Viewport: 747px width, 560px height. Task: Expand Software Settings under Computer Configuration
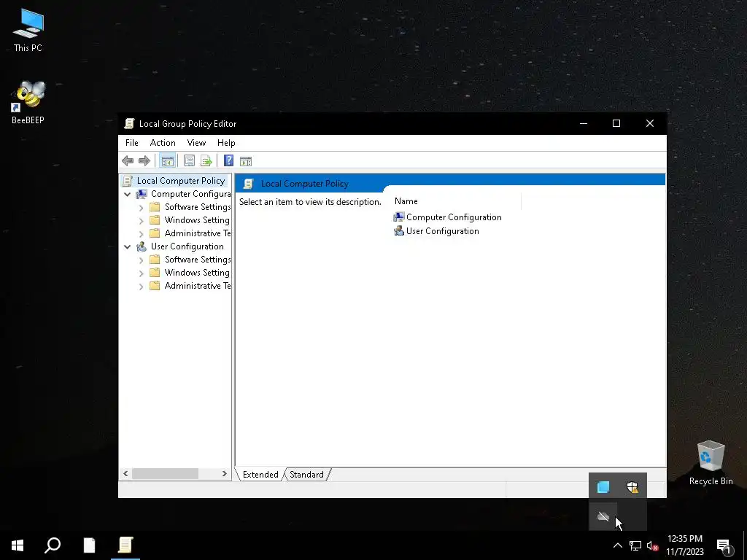[x=141, y=208]
